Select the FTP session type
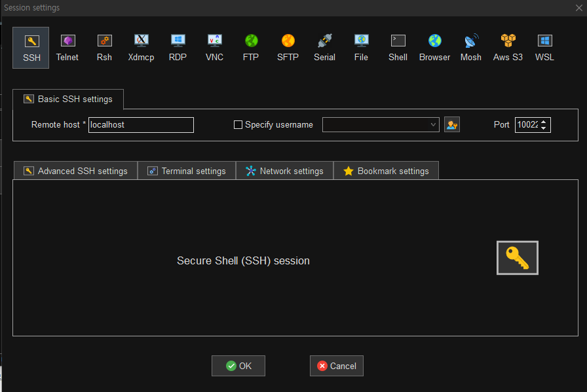The height and width of the screenshot is (392, 587). [x=251, y=48]
